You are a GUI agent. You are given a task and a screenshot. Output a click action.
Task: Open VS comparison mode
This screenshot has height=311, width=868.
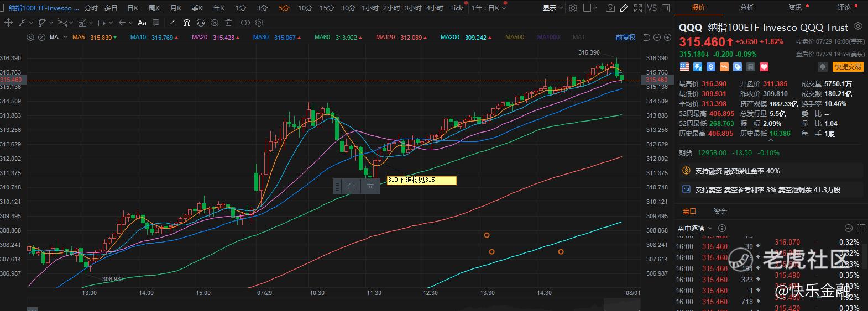click(652, 8)
